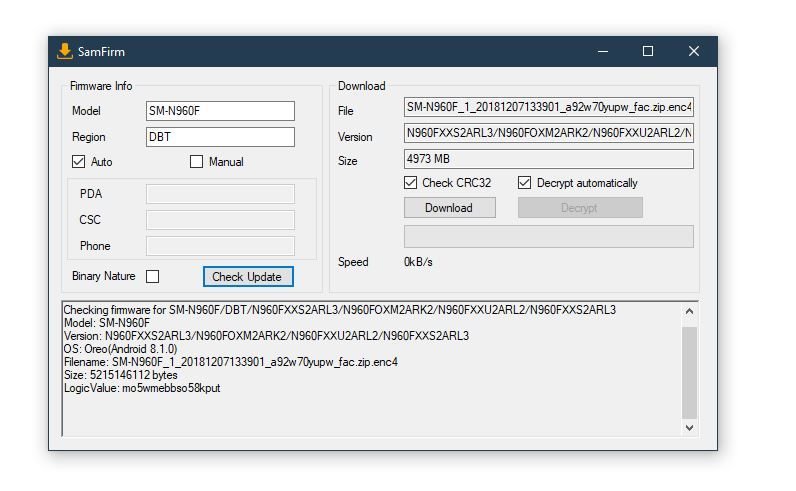Image resolution: width=796 pixels, height=491 pixels.
Task: Click the 'Filename:' log line
Action: click(x=231, y=362)
